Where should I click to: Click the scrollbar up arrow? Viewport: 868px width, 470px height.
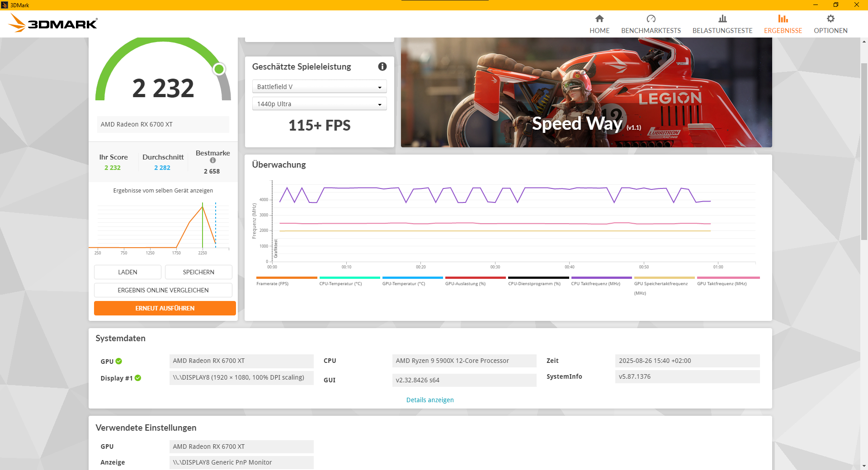pyautogui.click(x=864, y=42)
